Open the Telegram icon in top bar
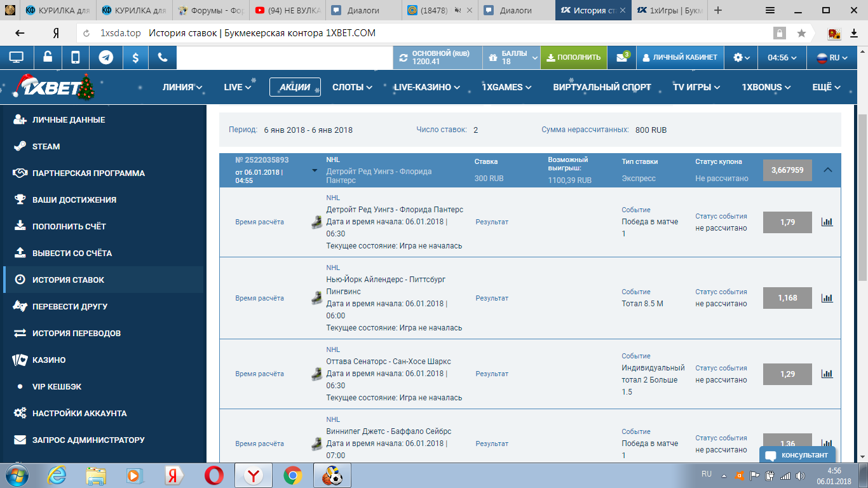 tap(106, 57)
